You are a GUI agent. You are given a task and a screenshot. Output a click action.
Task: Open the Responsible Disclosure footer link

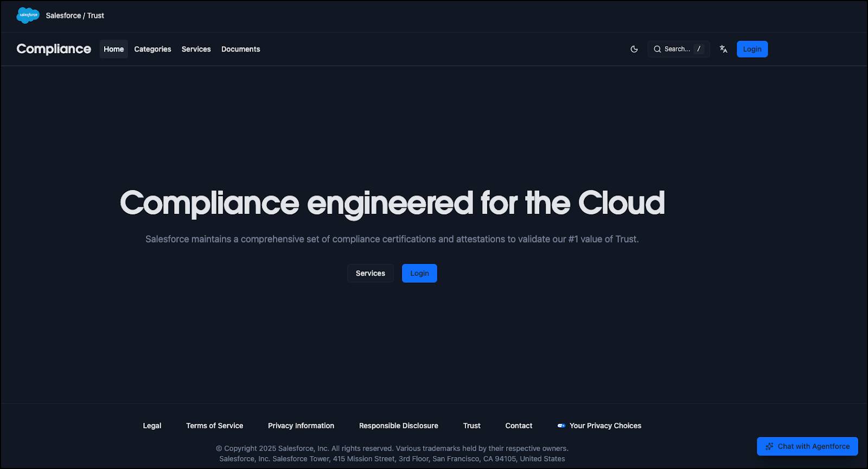(399, 426)
